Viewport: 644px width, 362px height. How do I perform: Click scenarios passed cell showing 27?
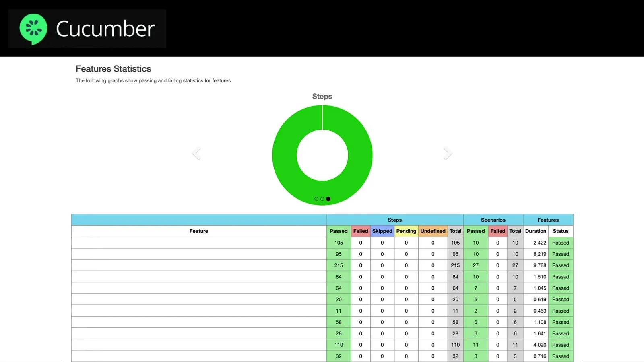click(x=476, y=265)
